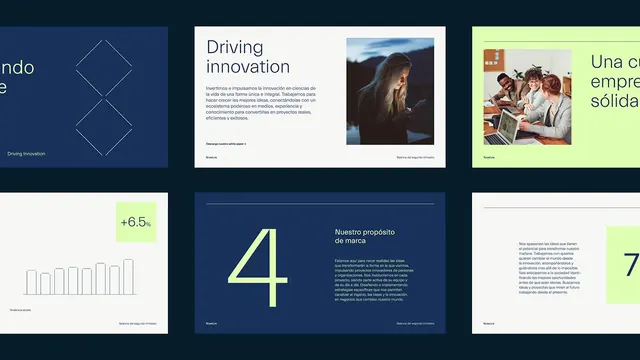
Task: Select the 'Estamos aquí para hacer realidad' paragraph
Action: 374,280
